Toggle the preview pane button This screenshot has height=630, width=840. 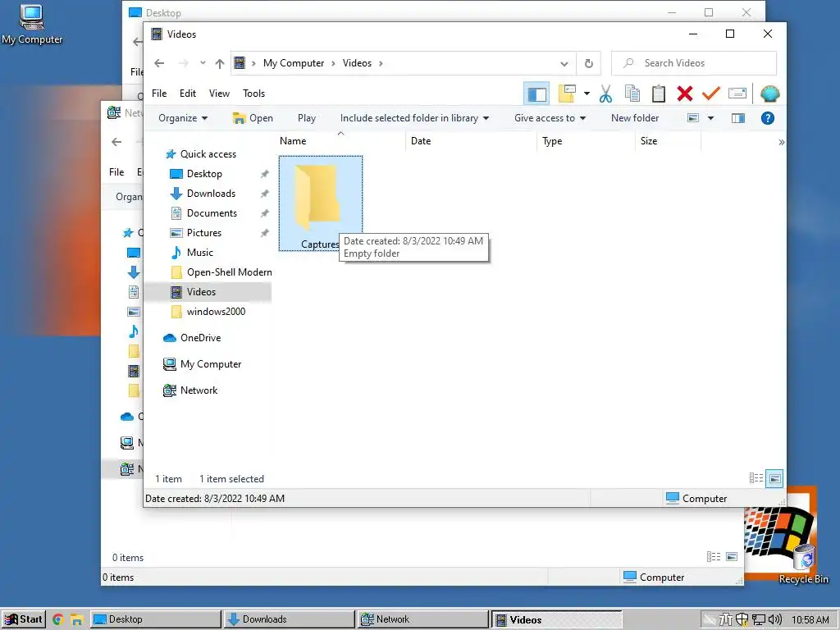(x=737, y=118)
